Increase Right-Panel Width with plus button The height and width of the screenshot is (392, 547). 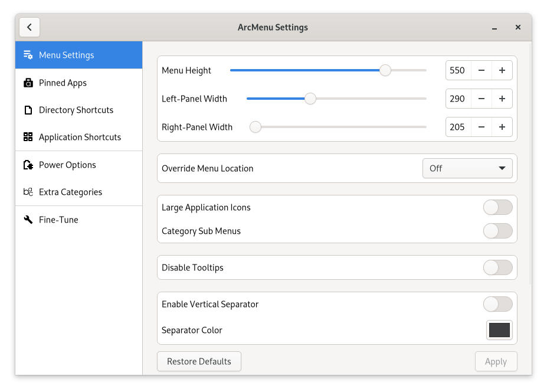pyautogui.click(x=502, y=127)
